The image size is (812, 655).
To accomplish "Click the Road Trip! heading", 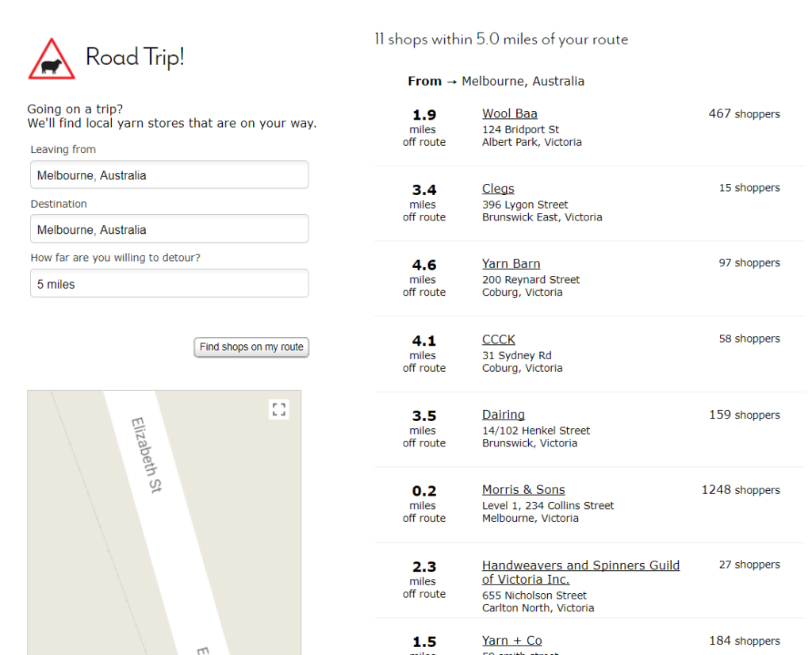I will tap(135, 57).
